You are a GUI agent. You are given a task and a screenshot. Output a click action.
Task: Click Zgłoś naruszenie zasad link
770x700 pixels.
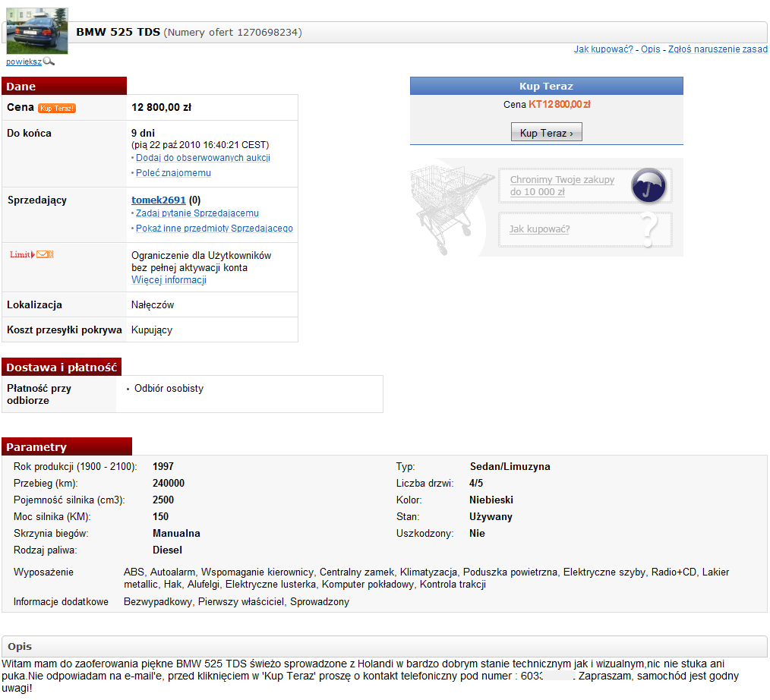(718, 49)
